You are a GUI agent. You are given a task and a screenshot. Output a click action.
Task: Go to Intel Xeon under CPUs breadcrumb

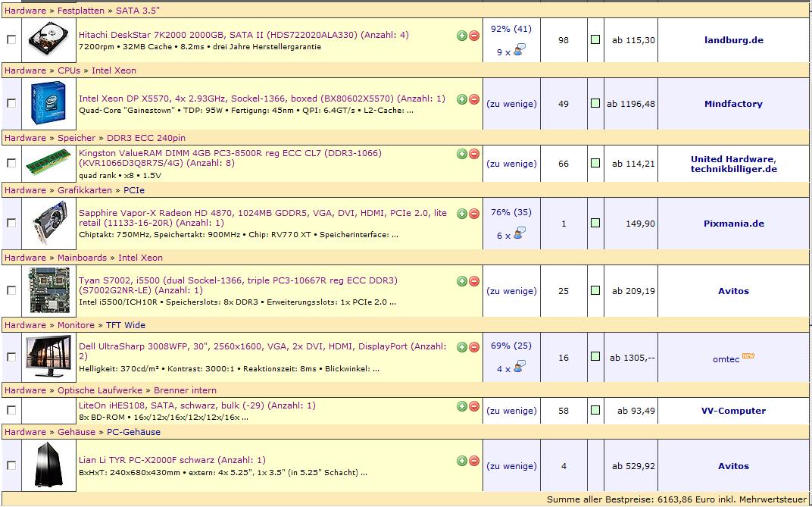click(114, 70)
